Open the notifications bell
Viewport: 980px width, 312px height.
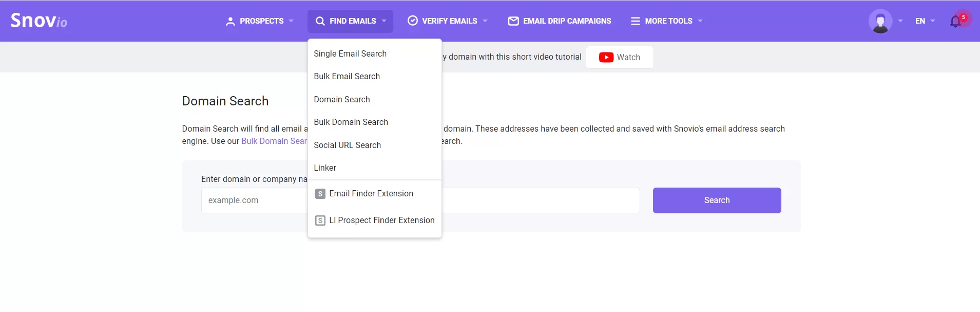click(955, 22)
